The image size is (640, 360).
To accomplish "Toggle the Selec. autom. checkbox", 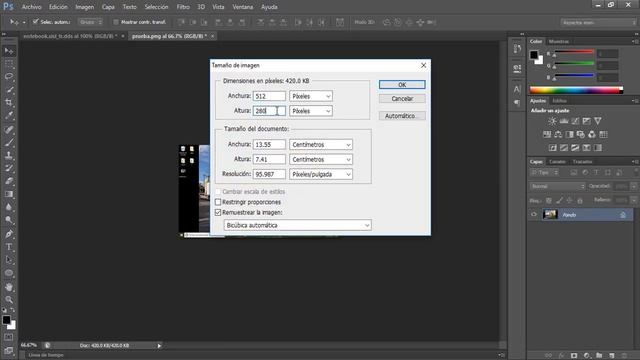I will click(x=36, y=22).
